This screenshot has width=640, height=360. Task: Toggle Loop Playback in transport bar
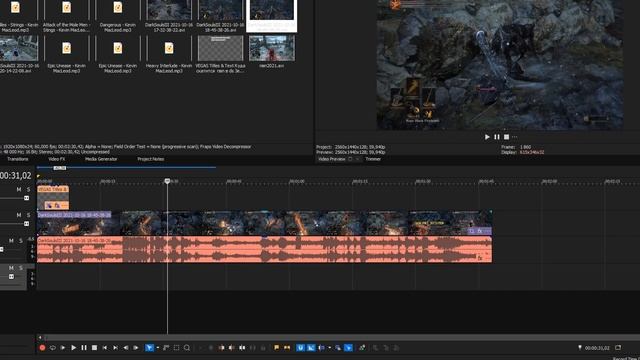[x=53, y=348]
